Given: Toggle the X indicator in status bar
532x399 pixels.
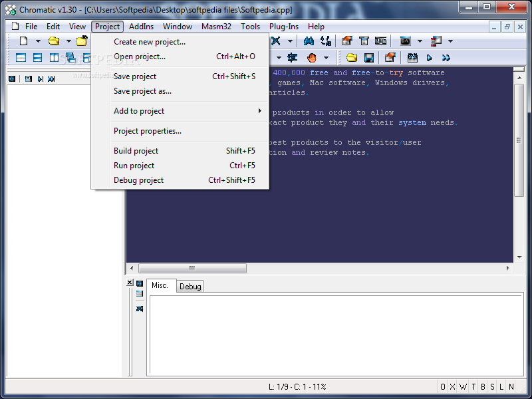Looking at the screenshot, I should pos(453,387).
